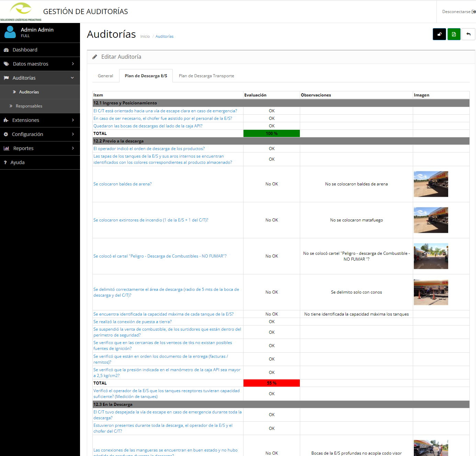
Task: Click the Datos maestros tags icon
Action: (x=6, y=64)
